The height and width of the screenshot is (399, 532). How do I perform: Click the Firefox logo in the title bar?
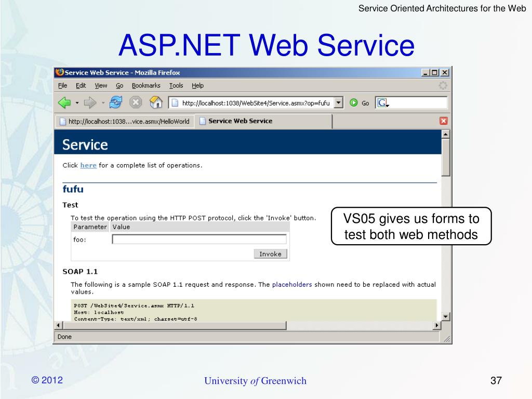pos(59,72)
